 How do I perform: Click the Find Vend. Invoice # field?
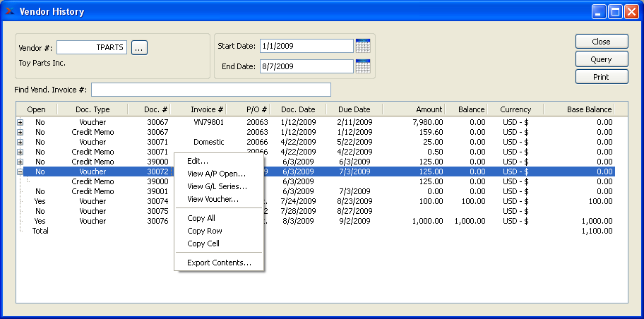point(210,90)
